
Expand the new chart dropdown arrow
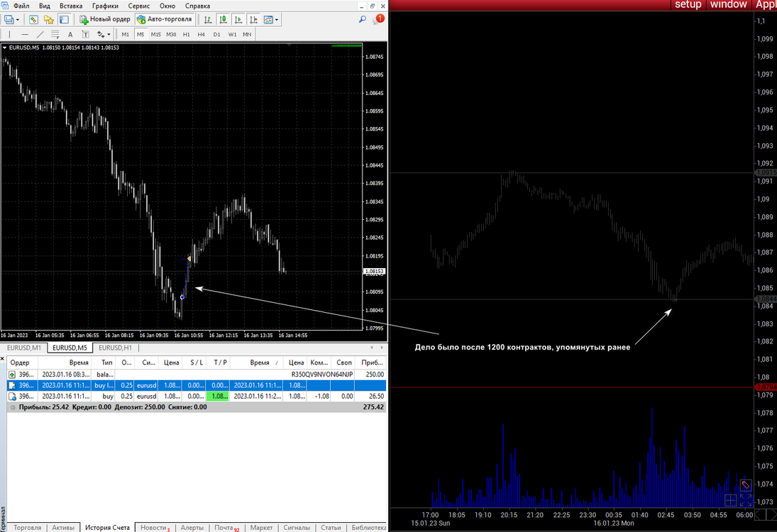point(17,20)
